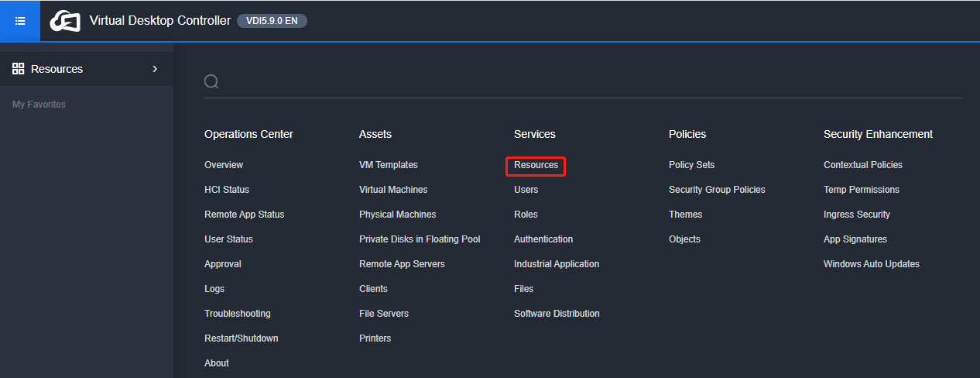Screen dimensions: 980x378
Task: Open the Troubleshooting page
Action: (238, 314)
